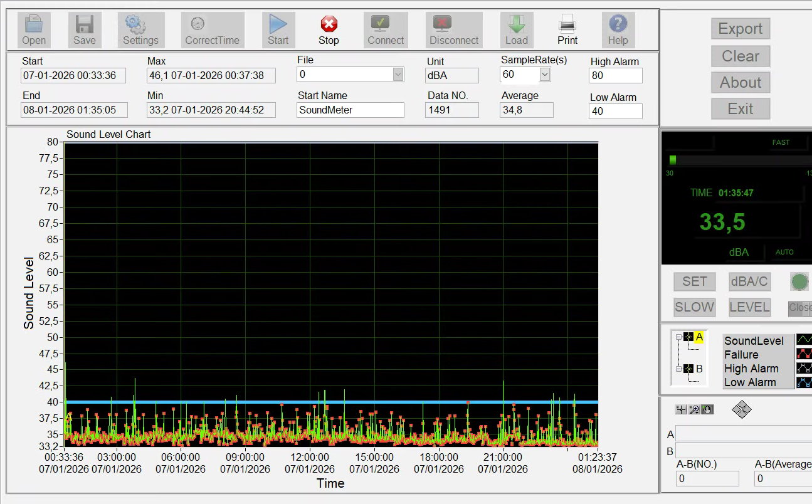Collapse cursor B tree node
Image resolution: width=812 pixels, height=504 pixels.
[x=678, y=369]
